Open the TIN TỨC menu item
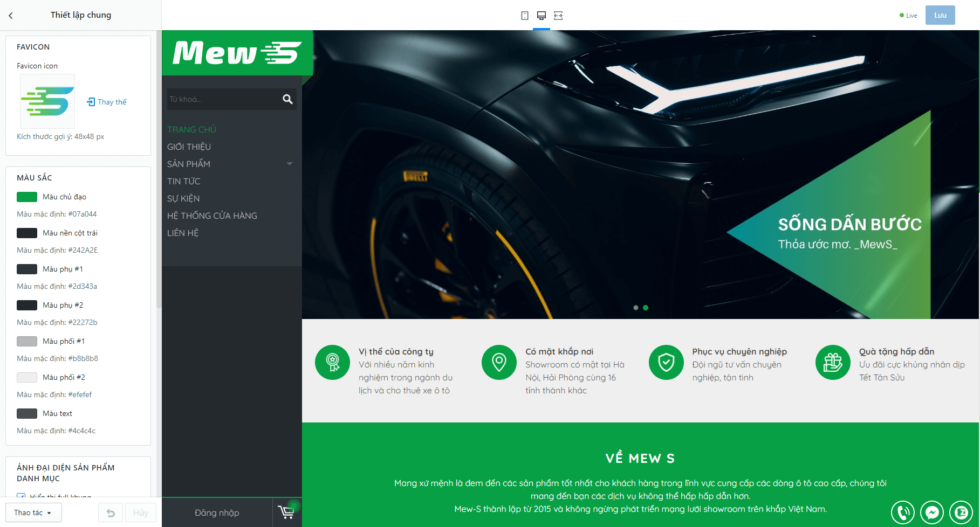 (x=183, y=181)
